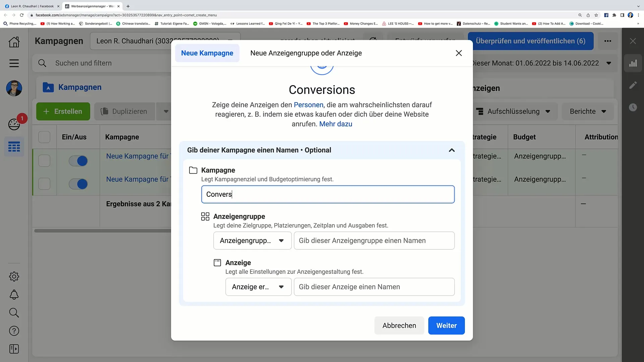Screen dimensions: 644x362
Task: Click the green Erstellen button
Action: coord(63,111)
